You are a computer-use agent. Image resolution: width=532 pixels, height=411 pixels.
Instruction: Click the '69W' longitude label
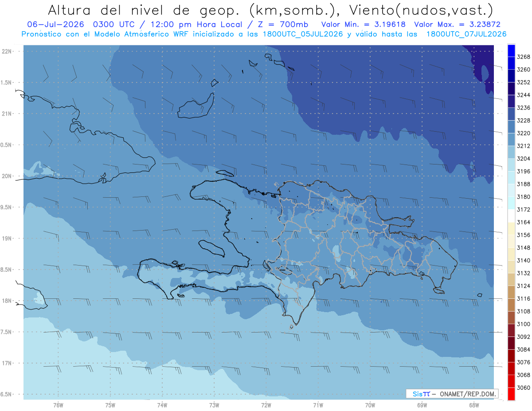point(422,405)
